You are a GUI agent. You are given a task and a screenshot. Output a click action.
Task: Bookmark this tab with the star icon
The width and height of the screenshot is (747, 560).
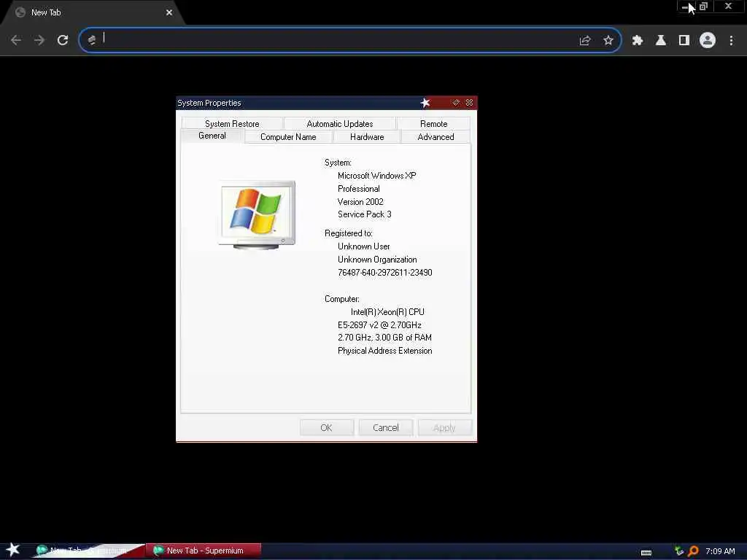pyautogui.click(x=608, y=41)
